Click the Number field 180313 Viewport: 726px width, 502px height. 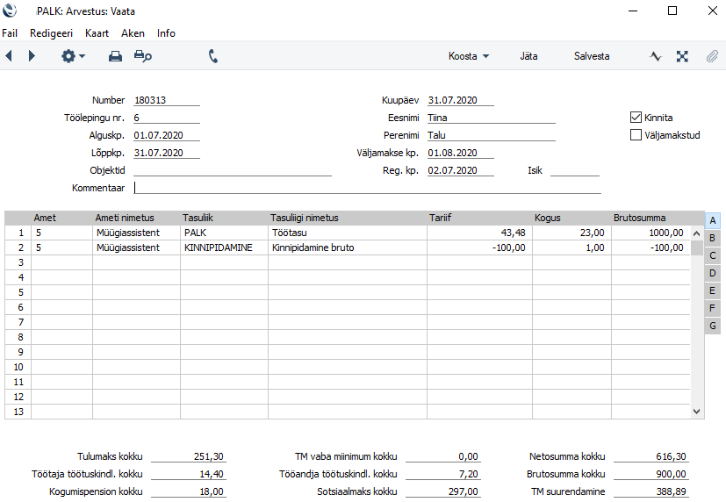(167, 100)
